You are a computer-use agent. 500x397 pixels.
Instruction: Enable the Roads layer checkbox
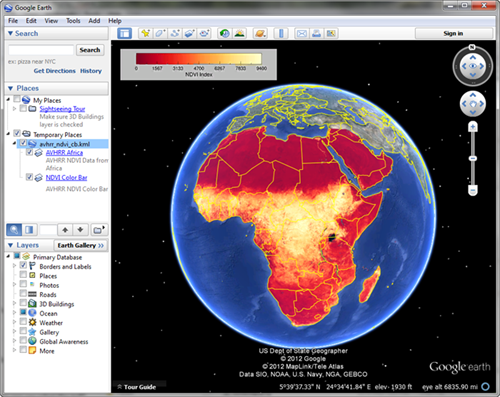[x=23, y=293]
